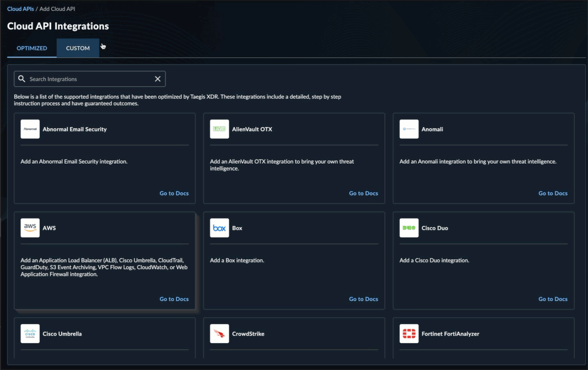
Task: Click the Abnormal Email Security logo icon
Action: [30, 129]
